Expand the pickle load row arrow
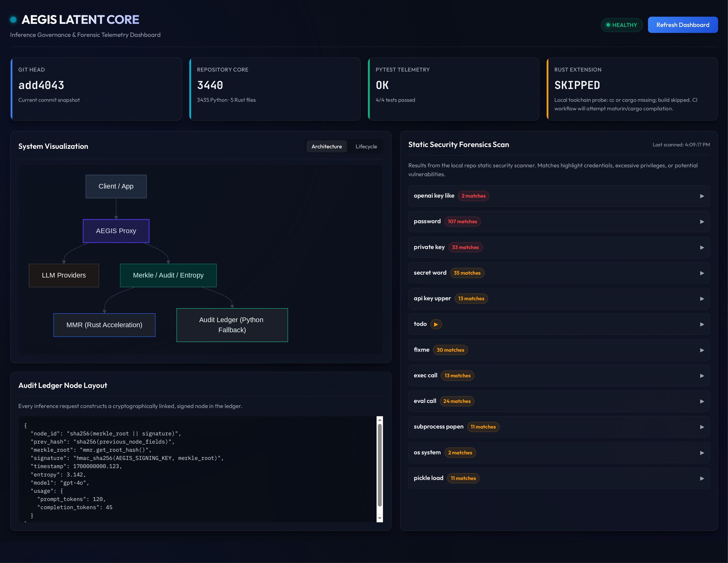Screen dimensions: 728x563 coord(702,479)
